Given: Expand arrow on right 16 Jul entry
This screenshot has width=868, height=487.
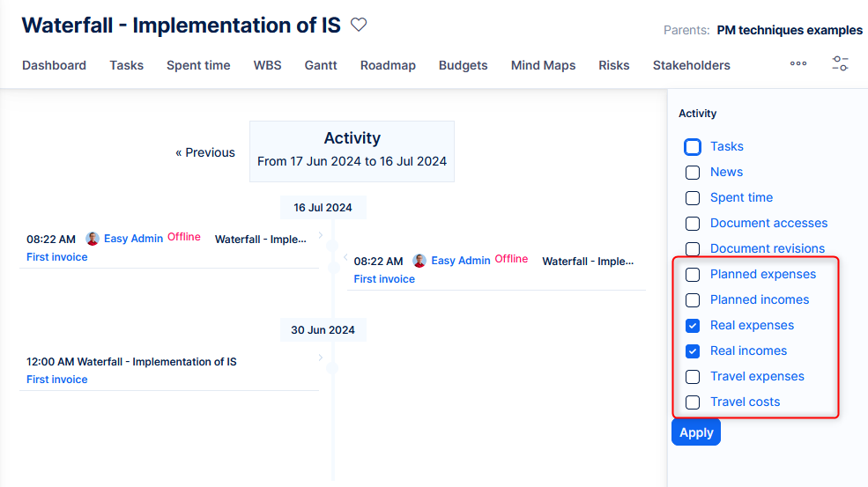Looking at the screenshot, I should point(345,257).
